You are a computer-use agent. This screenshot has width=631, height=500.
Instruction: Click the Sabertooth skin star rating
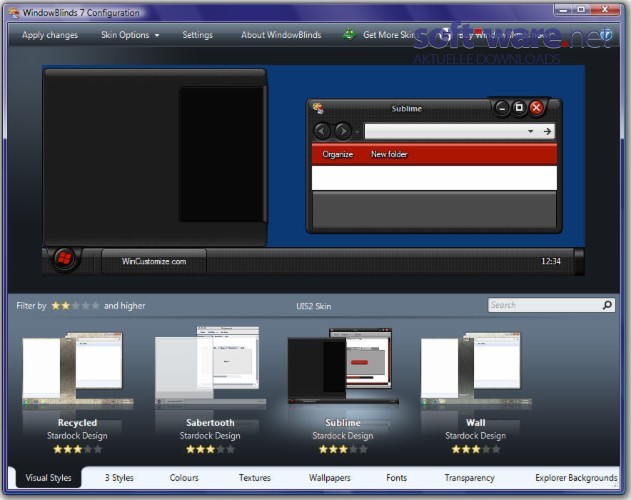pyautogui.click(x=210, y=449)
